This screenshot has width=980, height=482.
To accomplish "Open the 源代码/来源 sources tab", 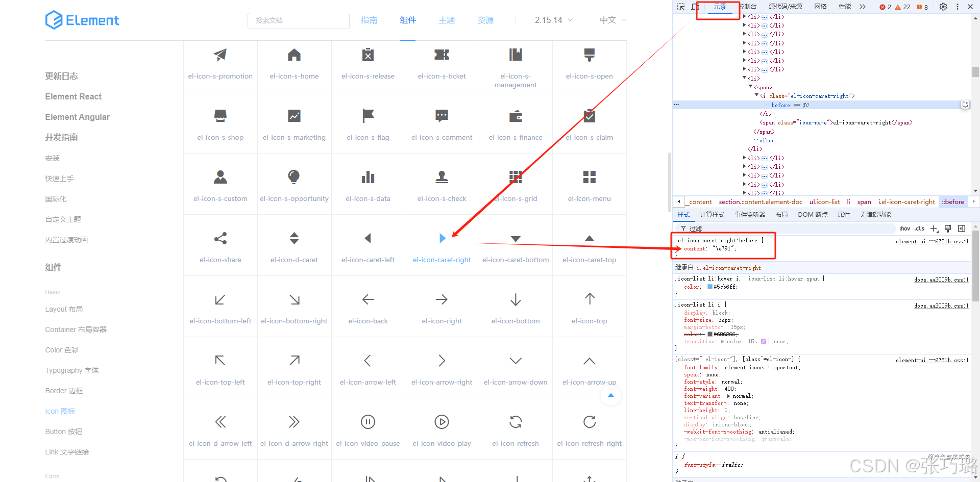I will pyautogui.click(x=786, y=7).
